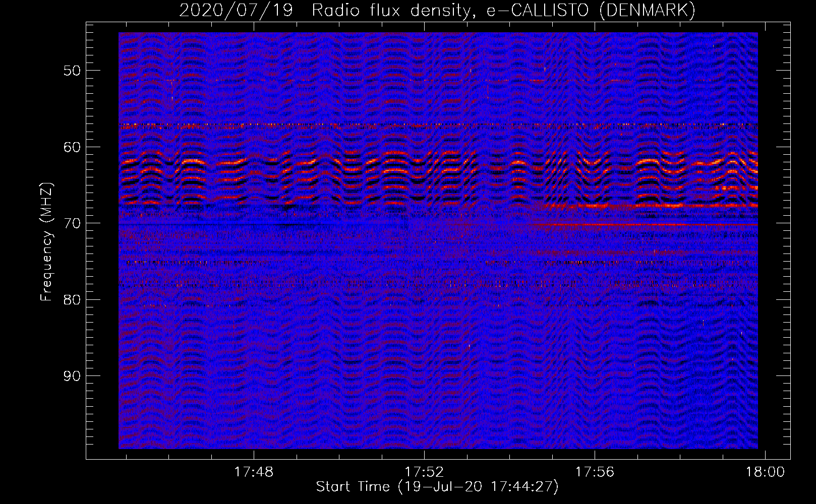Click the 80 frequency tick label
The height and width of the screenshot is (504, 816).
tap(72, 300)
